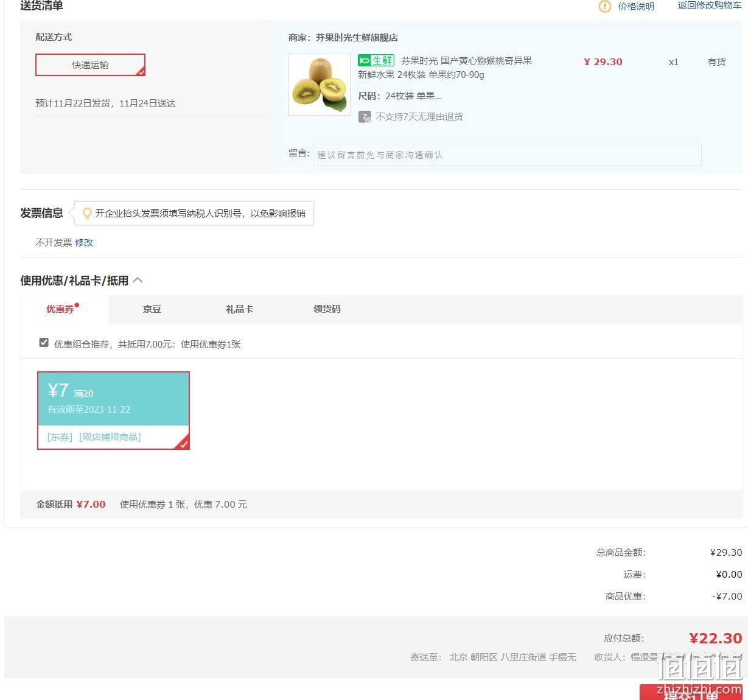Click the 总商品金额 value ¥29.30

click(726, 553)
